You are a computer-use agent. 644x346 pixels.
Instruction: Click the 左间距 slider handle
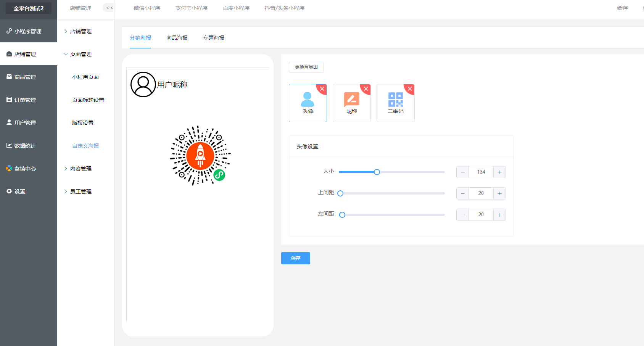coord(342,215)
